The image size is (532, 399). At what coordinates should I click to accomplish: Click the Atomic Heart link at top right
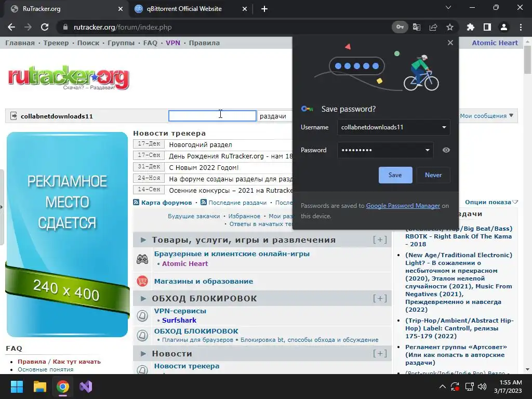[495, 43]
